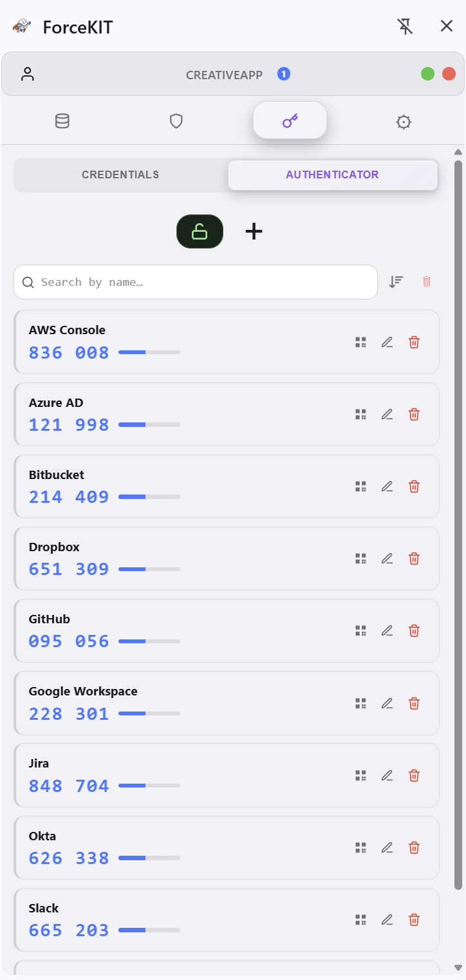Click the green status dot
The width and height of the screenshot is (466, 980).
click(x=427, y=74)
